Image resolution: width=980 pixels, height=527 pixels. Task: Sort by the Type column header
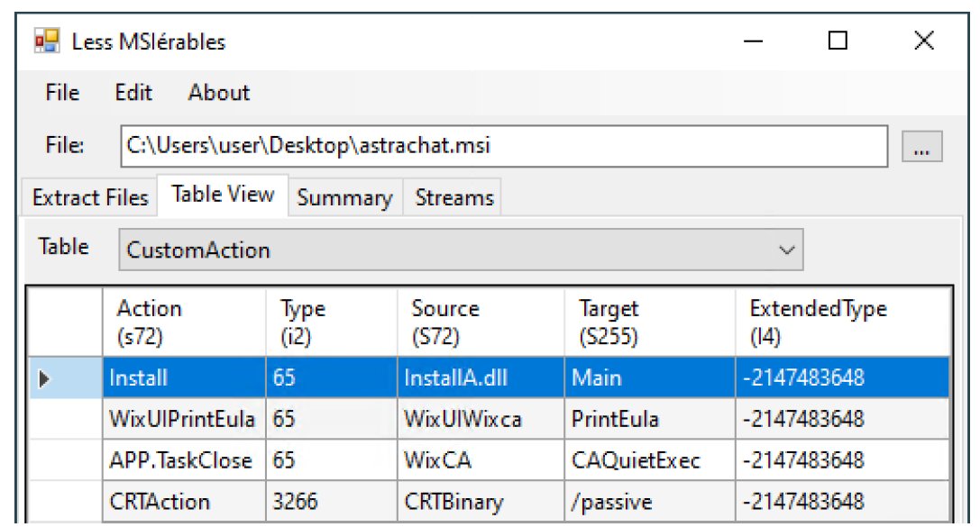click(x=331, y=322)
